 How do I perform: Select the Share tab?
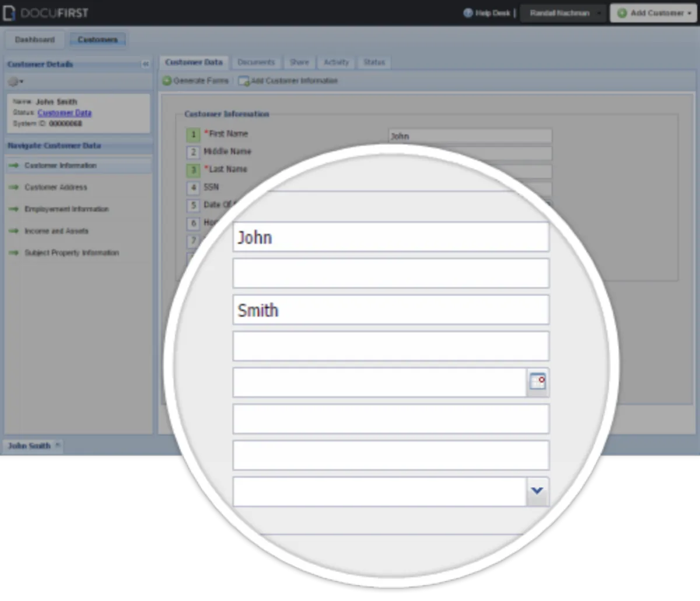[299, 62]
